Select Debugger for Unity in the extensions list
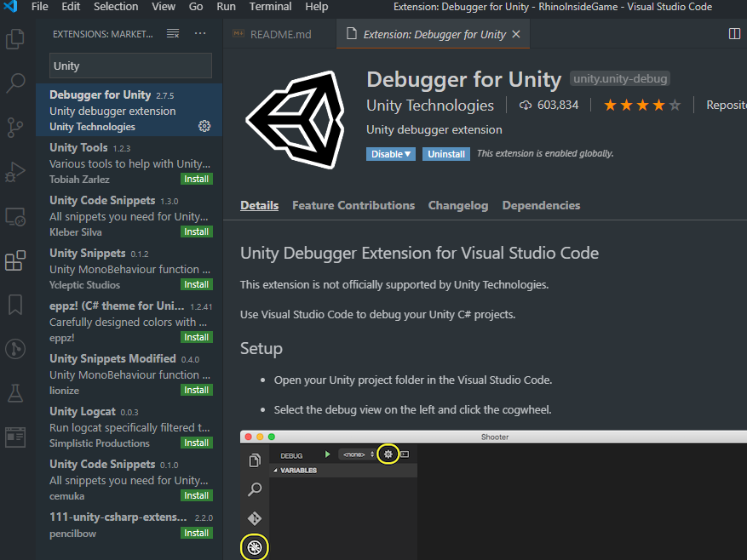The width and height of the screenshot is (747, 560). (x=129, y=110)
